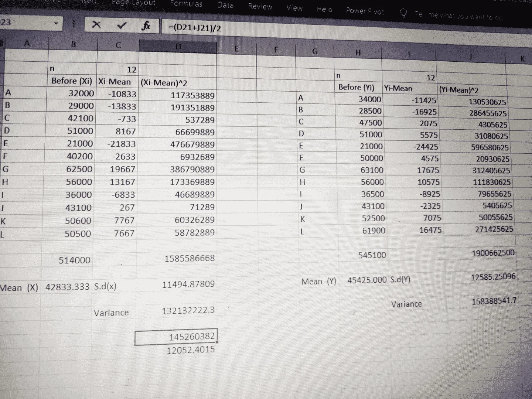The height and width of the screenshot is (399, 532).
Task: Select cell containing 'Before (Xi)'
Action: point(72,81)
